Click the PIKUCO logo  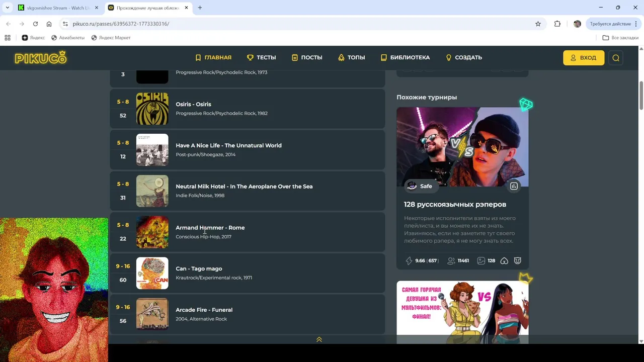click(x=40, y=57)
